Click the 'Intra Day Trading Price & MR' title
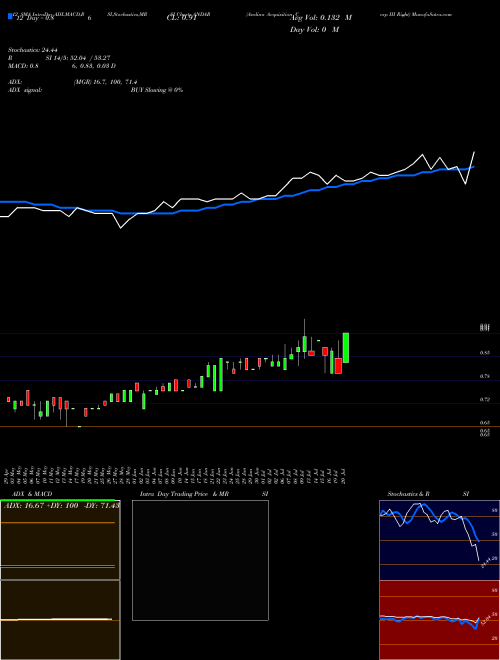 (x=184, y=494)
